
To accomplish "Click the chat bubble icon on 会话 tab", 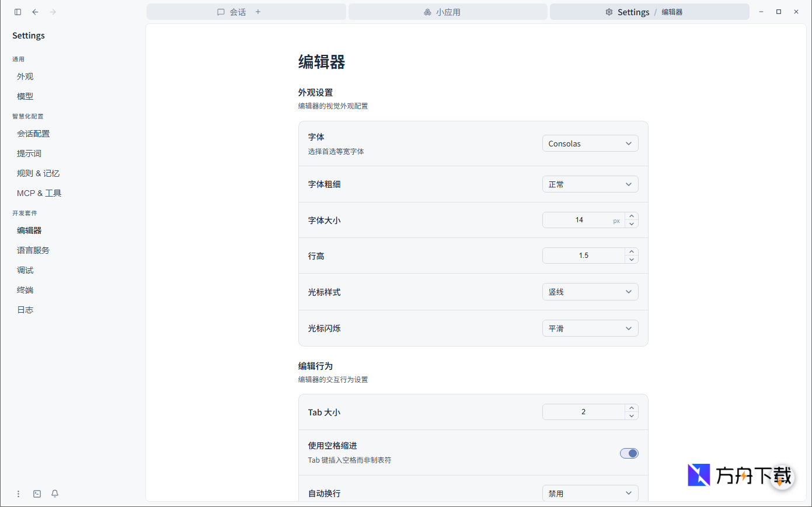I will pyautogui.click(x=221, y=12).
